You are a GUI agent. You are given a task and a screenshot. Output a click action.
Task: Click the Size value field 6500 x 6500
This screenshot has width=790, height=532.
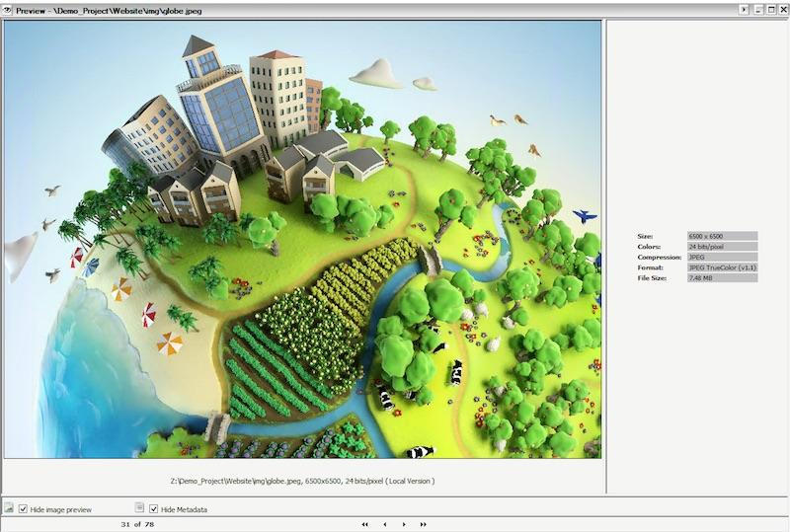[x=722, y=236]
